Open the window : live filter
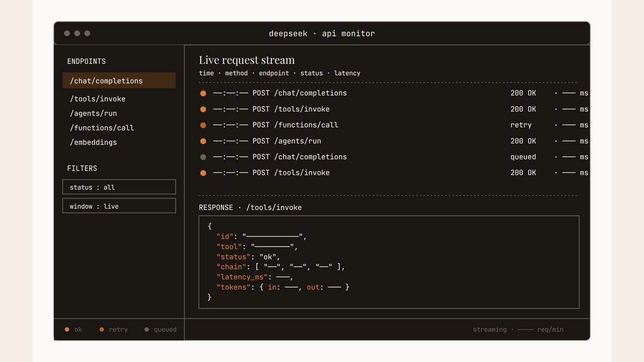The width and height of the screenshot is (644, 362). pyautogui.click(x=119, y=206)
